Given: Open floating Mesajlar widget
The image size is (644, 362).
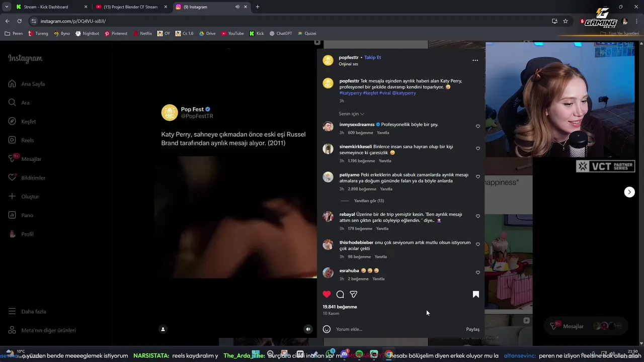Looking at the screenshot, I should 586,326.
